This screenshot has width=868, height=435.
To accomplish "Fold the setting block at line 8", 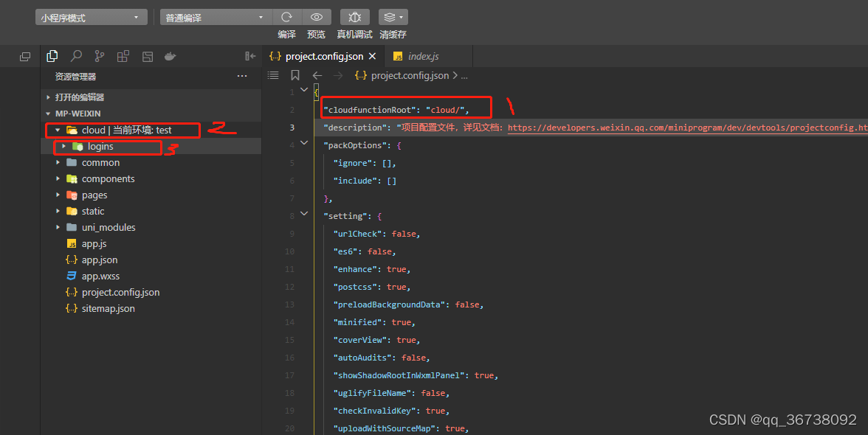I will click(304, 213).
